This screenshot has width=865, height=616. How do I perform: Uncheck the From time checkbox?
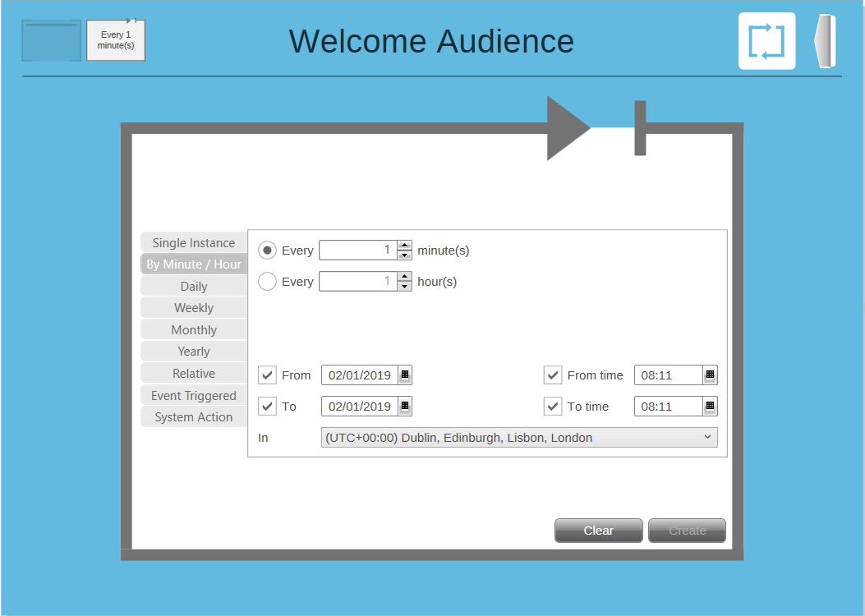(553, 375)
